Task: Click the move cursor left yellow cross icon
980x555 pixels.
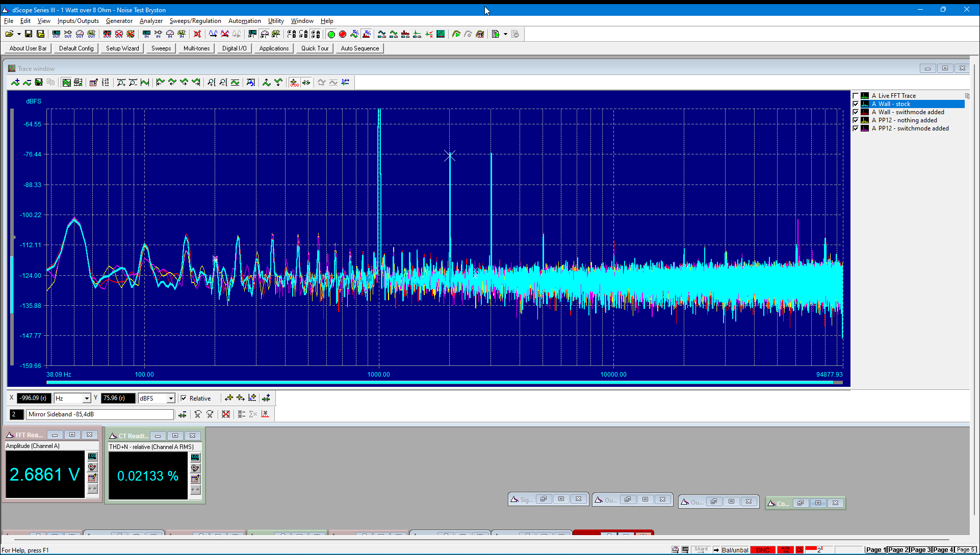Action: point(229,398)
